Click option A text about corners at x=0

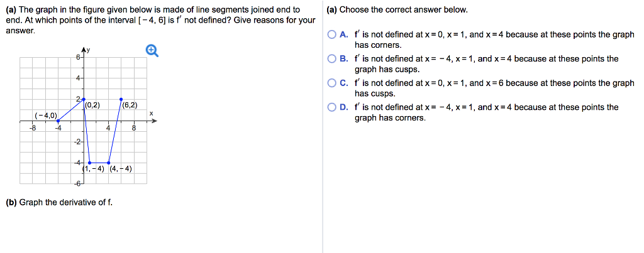point(494,40)
